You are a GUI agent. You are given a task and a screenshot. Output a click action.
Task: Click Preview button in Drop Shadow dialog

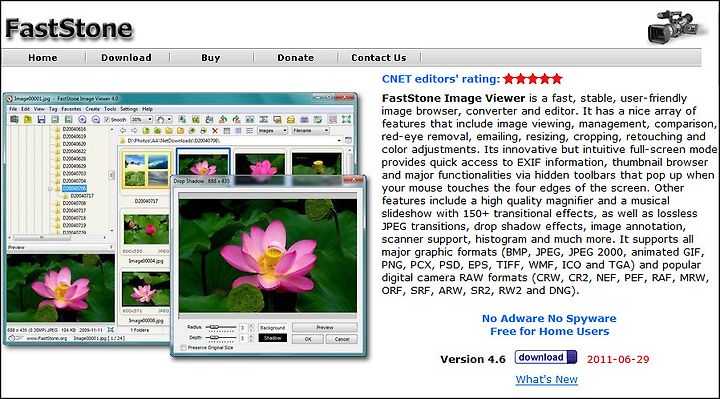[x=325, y=327]
